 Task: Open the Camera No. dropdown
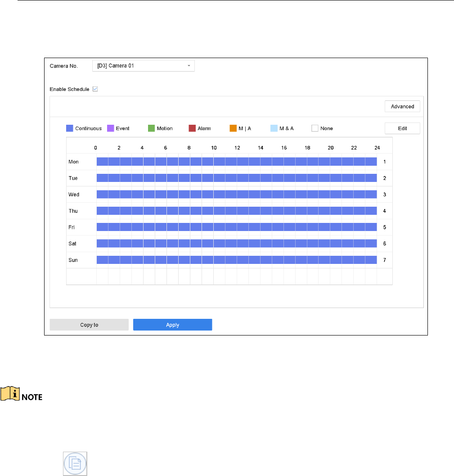(143, 66)
